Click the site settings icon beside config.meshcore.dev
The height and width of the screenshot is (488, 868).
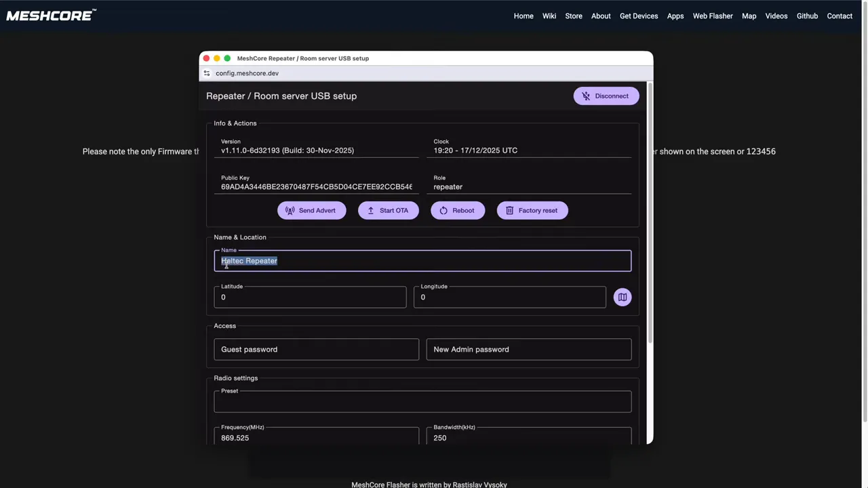(x=207, y=73)
